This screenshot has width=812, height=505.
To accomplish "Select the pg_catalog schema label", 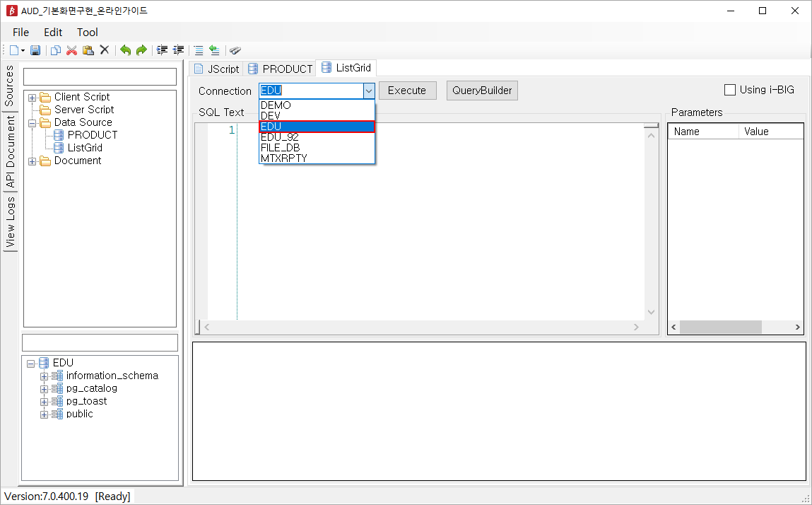I will (x=92, y=388).
